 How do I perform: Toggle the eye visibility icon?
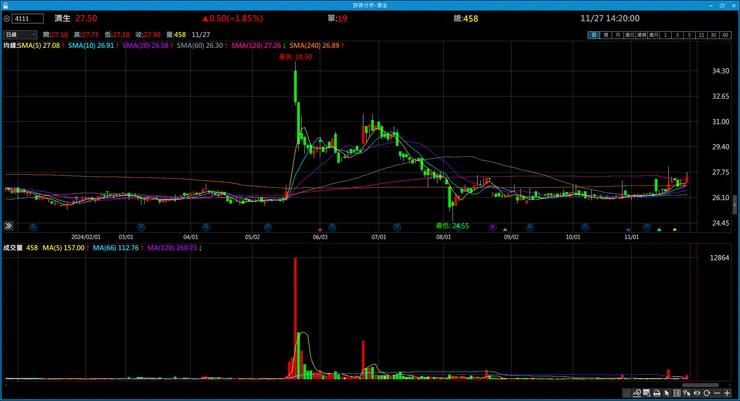click(697, 393)
